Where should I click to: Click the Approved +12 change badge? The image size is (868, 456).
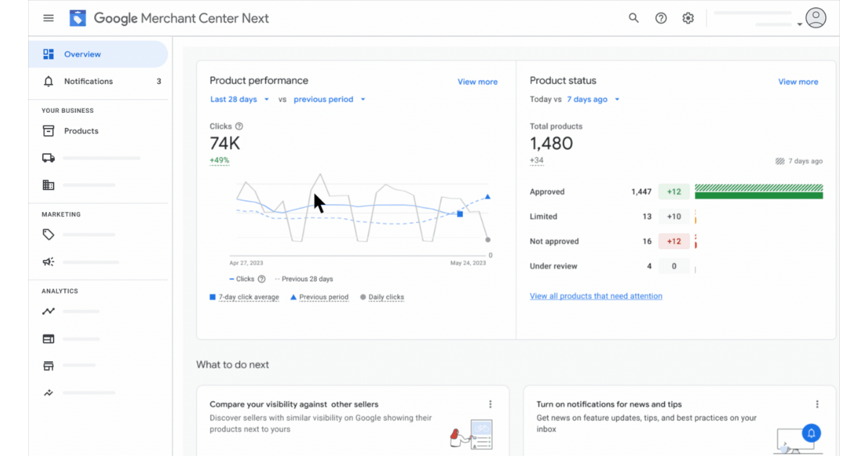673,192
